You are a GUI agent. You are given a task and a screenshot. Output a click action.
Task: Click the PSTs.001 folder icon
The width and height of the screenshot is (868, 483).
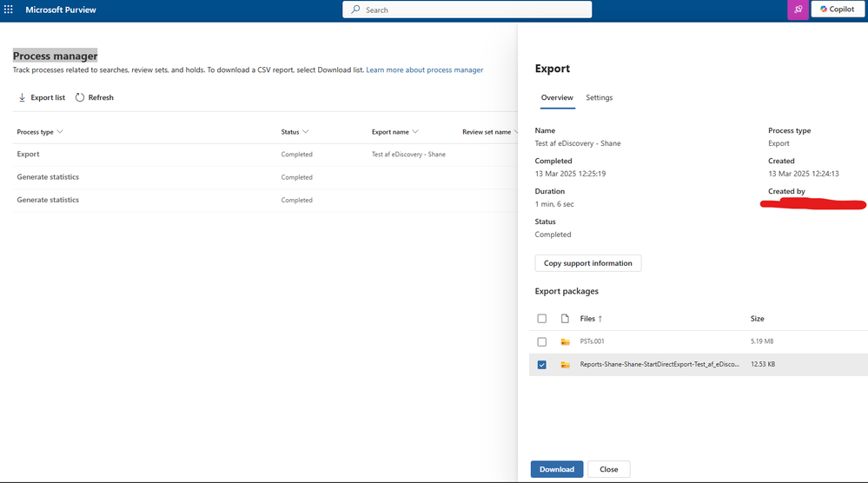(565, 342)
